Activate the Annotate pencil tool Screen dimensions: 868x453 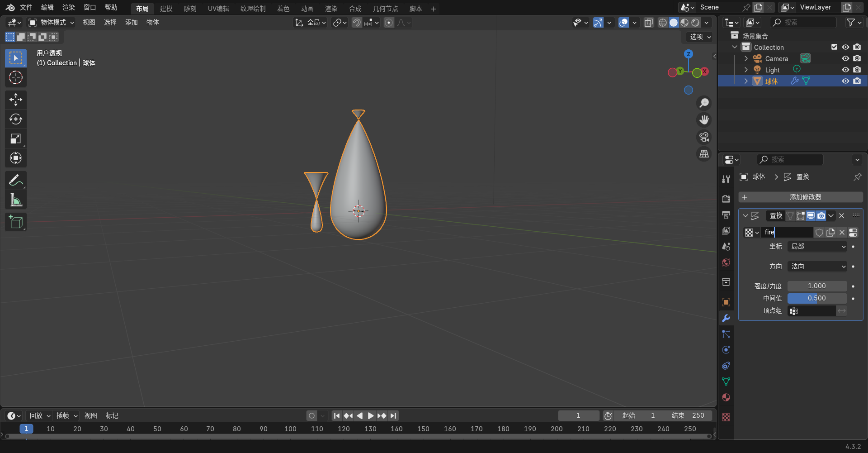tap(16, 180)
